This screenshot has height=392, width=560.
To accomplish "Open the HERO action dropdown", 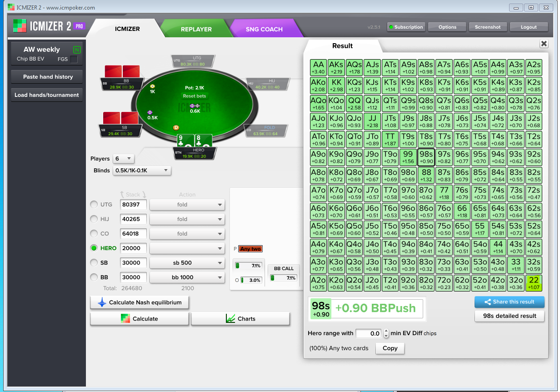I will point(187,248).
